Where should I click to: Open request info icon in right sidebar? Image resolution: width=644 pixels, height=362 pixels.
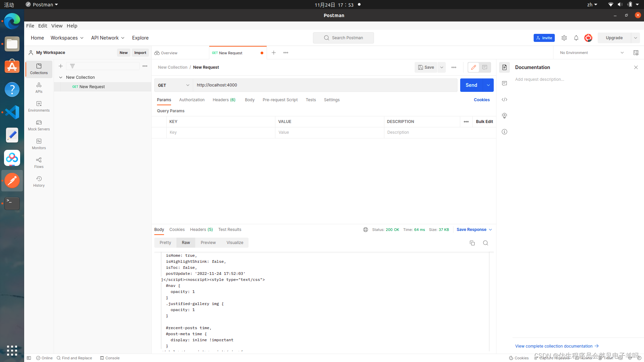504,132
